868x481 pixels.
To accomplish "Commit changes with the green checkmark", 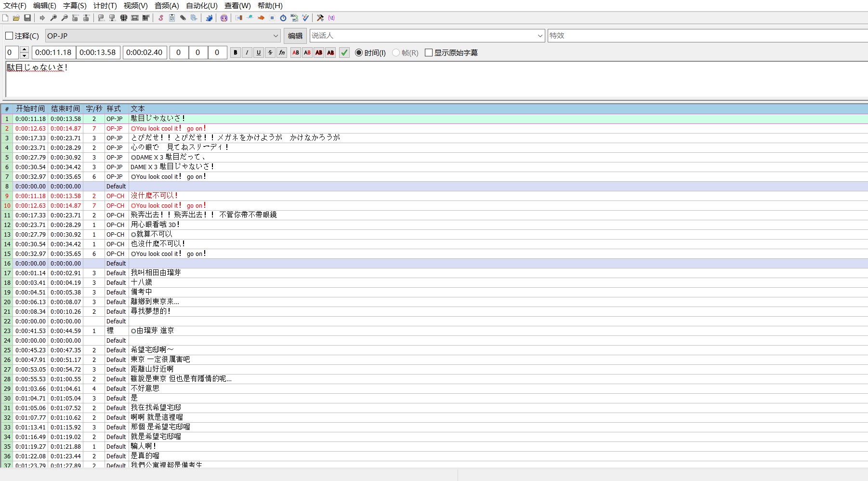I will tap(344, 53).
